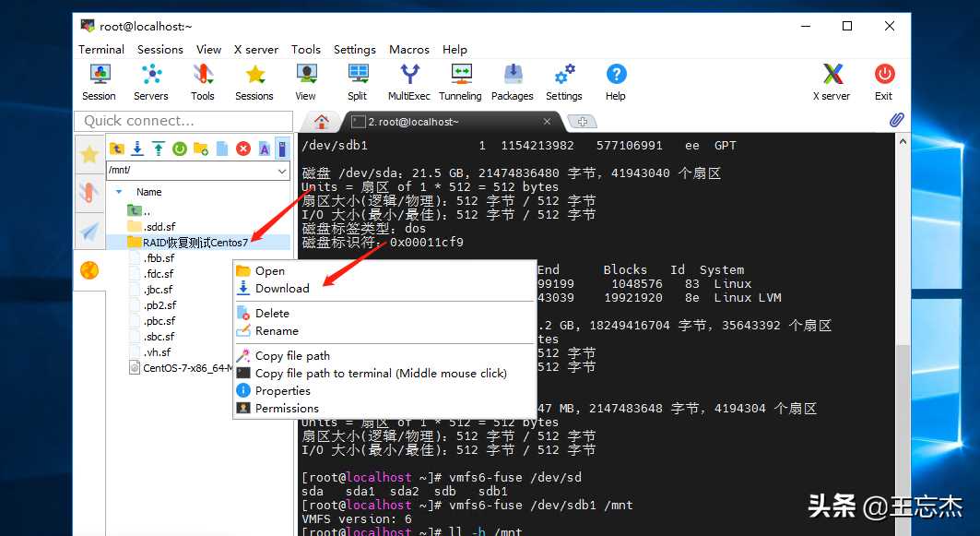Click the Exit button on the toolbar
The image size is (980, 536).
(x=883, y=81)
